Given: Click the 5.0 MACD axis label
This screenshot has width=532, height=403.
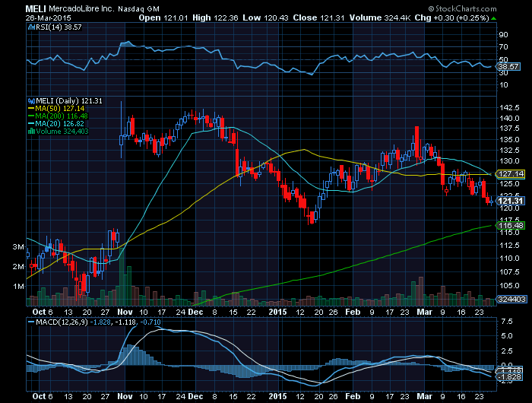Looking at the screenshot, I should [x=506, y=336].
